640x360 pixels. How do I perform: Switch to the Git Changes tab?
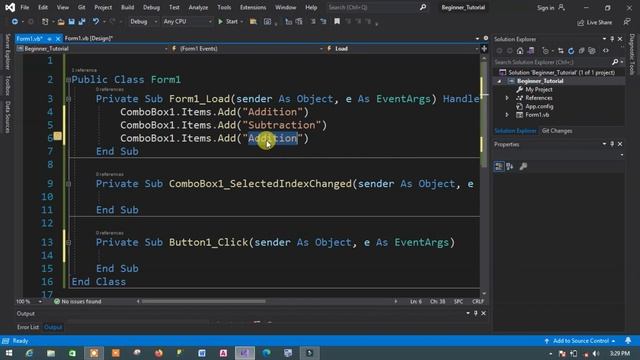pos(557,131)
